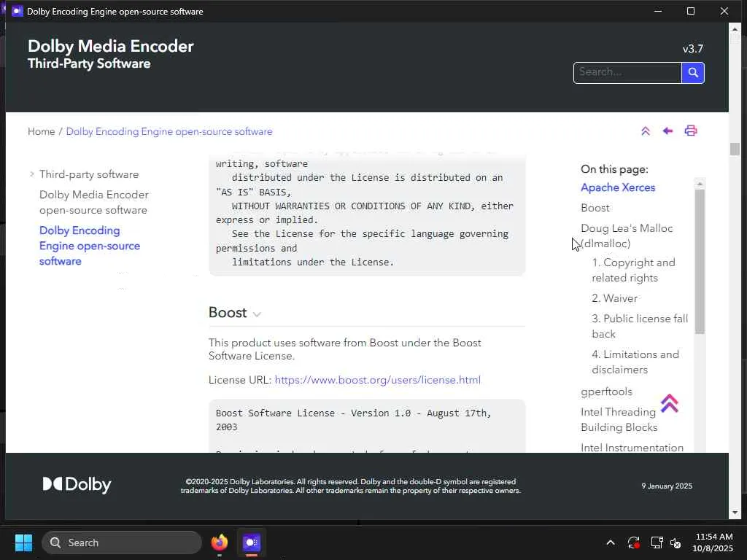This screenshot has width=747, height=560.
Task: Open Dolby Media Encoder open-source software page
Action: pos(94,203)
